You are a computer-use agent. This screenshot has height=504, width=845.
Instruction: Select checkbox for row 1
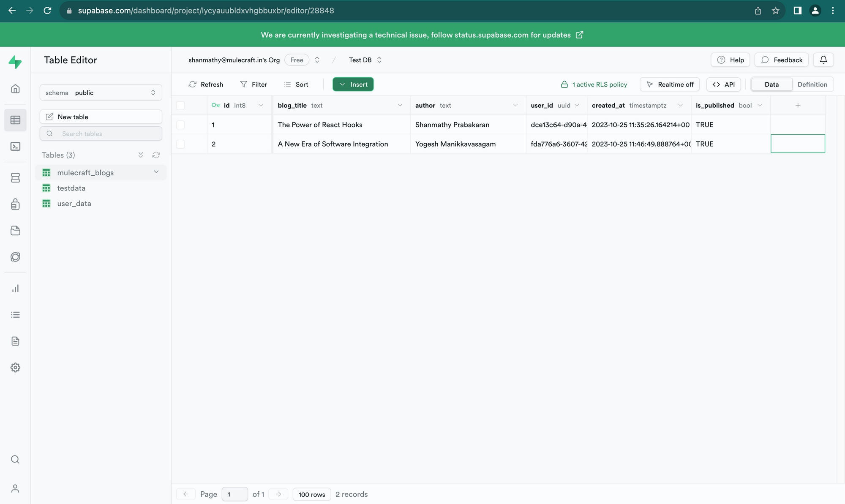coord(180,125)
